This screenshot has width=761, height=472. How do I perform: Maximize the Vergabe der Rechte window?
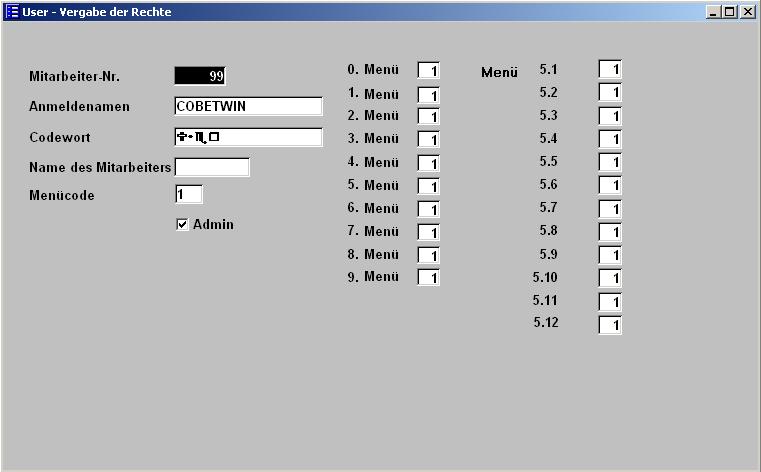click(730, 12)
